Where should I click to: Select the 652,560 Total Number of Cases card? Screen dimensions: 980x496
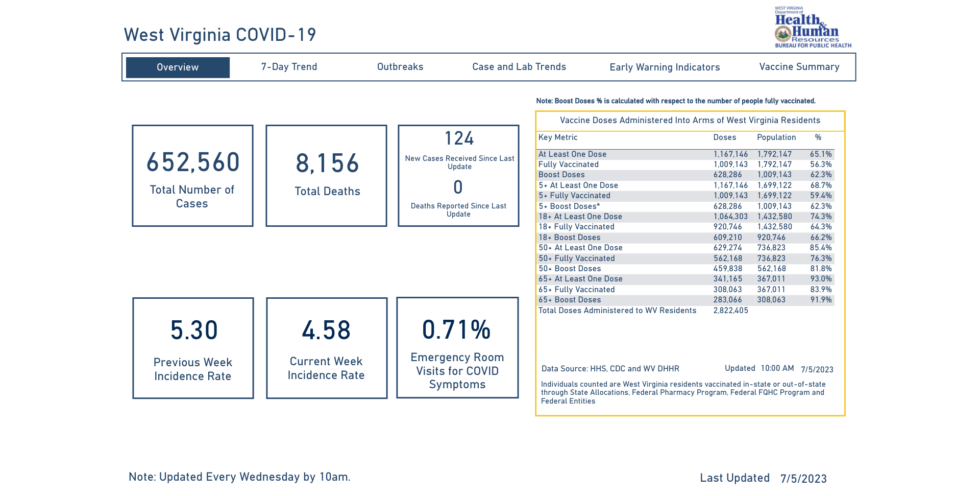click(x=192, y=176)
